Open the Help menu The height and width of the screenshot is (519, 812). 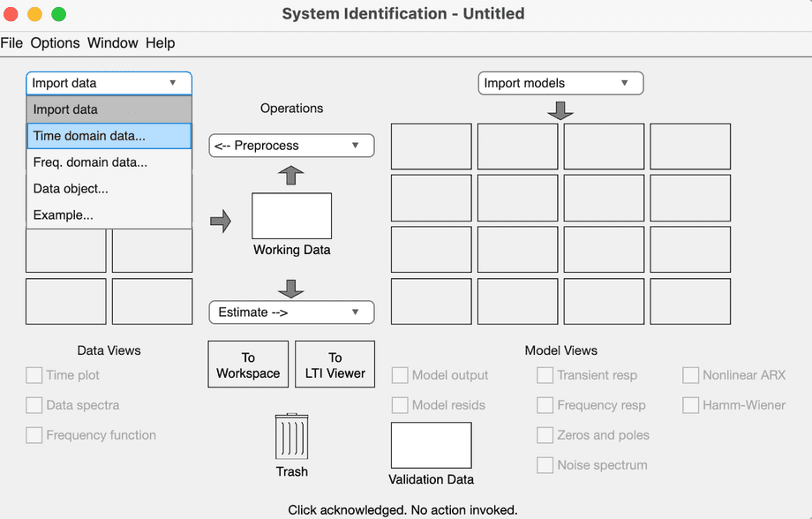(x=160, y=42)
